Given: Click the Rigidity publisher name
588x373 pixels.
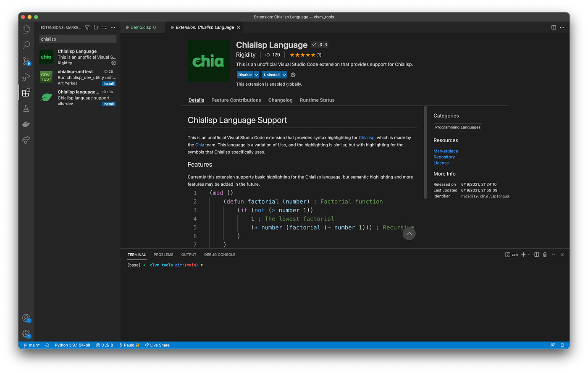Looking at the screenshot, I should pyautogui.click(x=246, y=55).
